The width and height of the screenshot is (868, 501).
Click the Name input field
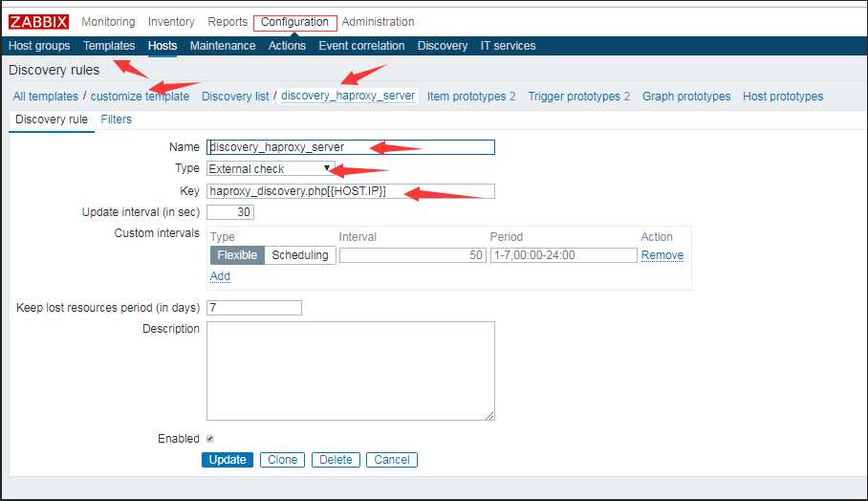[351, 147]
